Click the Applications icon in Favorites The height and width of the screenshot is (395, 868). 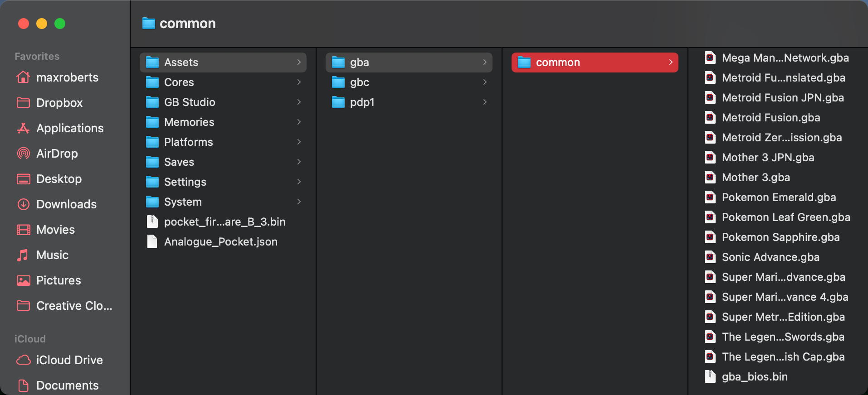pos(23,128)
